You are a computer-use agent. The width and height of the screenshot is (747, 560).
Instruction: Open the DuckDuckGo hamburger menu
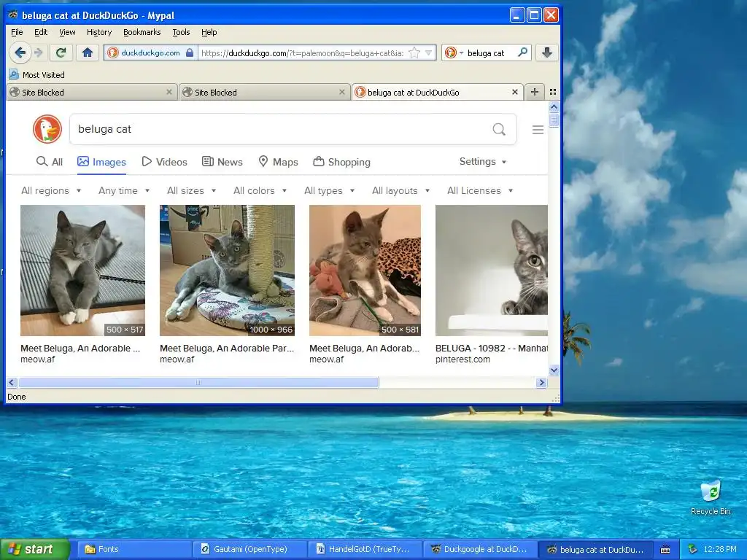point(538,130)
